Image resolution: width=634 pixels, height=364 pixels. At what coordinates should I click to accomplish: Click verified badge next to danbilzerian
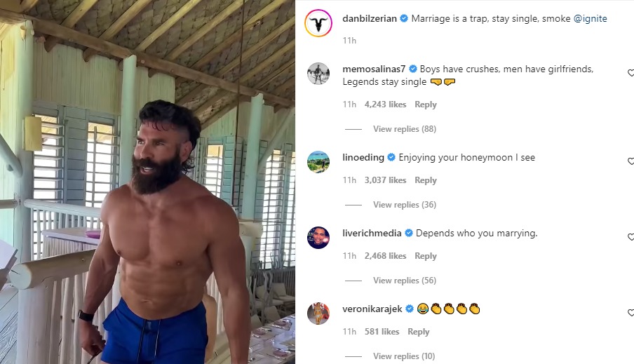tap(404, 19)
